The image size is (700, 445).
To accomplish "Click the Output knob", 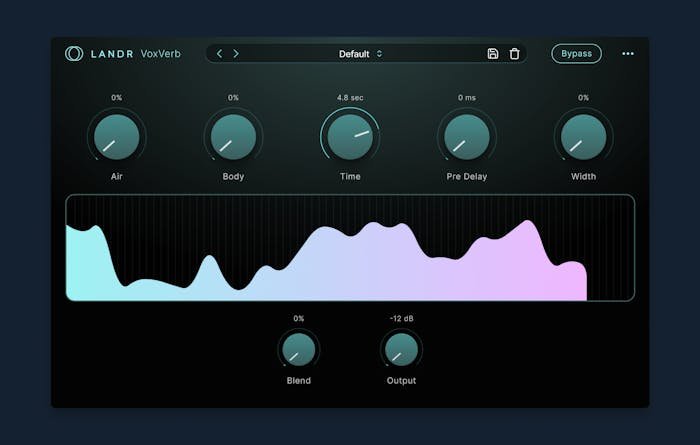I will (x=401, y=349).
